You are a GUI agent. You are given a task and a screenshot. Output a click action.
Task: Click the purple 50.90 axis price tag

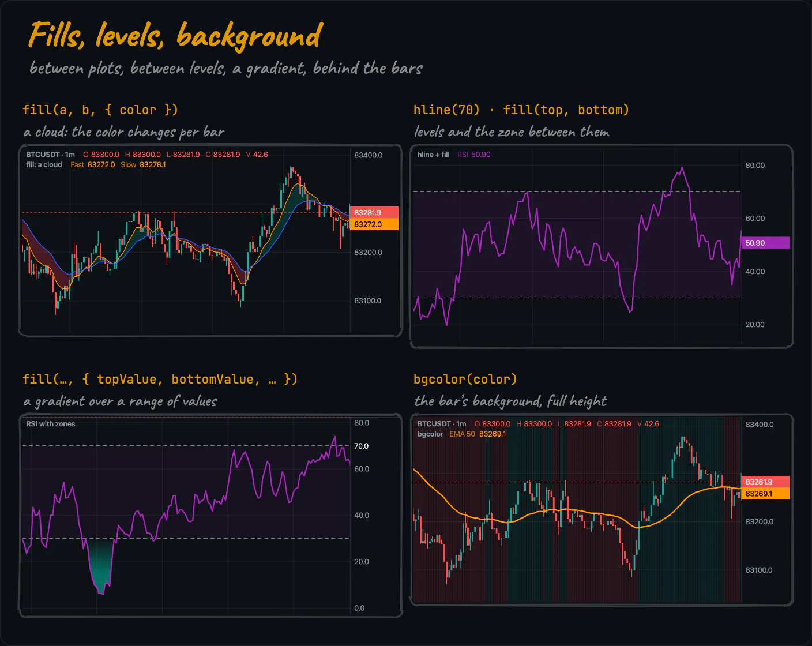tap(765, 243)
